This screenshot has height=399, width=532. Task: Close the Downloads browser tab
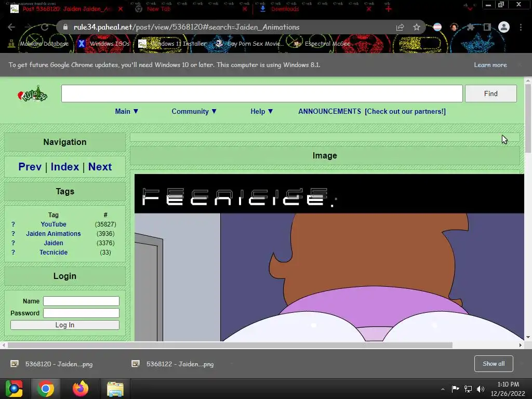(x=369, y=9)
